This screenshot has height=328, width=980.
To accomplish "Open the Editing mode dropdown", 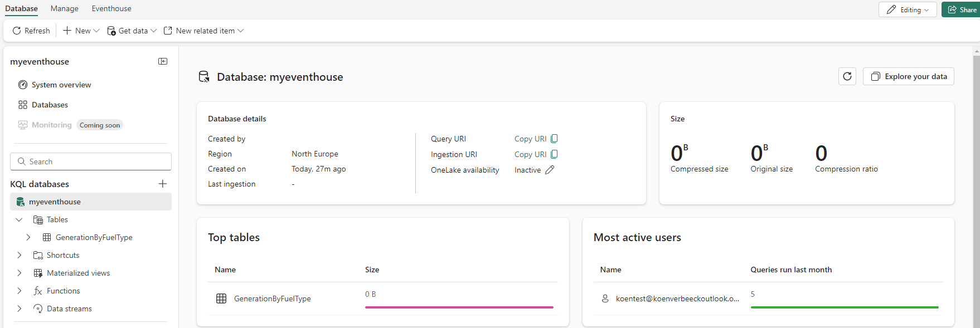I will coord(908,9).
